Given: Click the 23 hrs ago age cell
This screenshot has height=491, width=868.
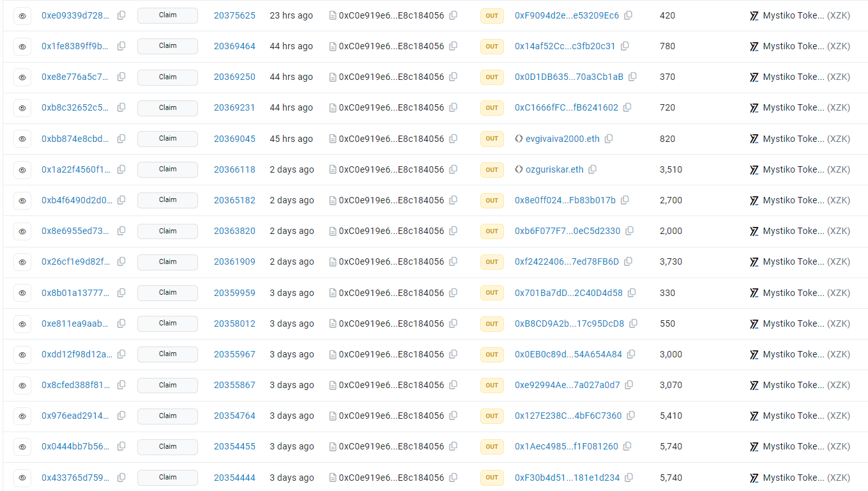Looking at the screenshot, I should 291,15.
